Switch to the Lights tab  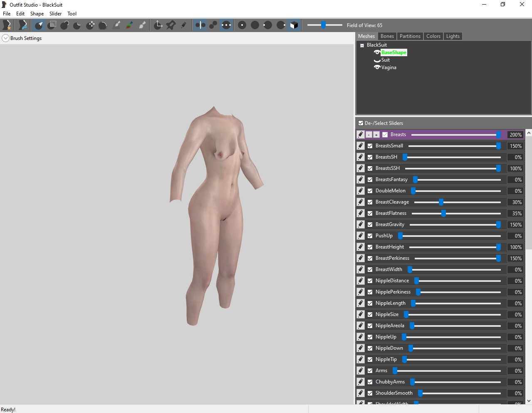tap(453, 36)
